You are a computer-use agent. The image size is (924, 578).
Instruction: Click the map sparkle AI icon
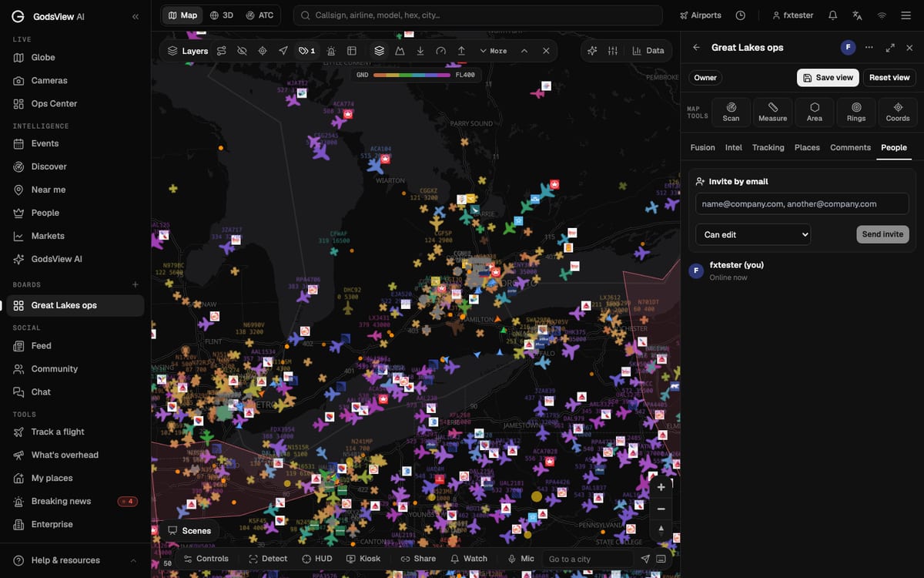click(x=592, y=51)
